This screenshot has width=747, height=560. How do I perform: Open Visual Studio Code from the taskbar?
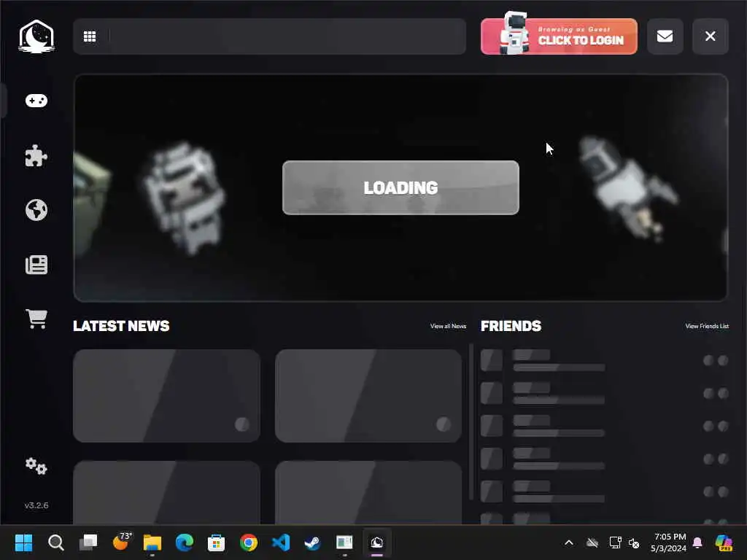coord(281,542)
